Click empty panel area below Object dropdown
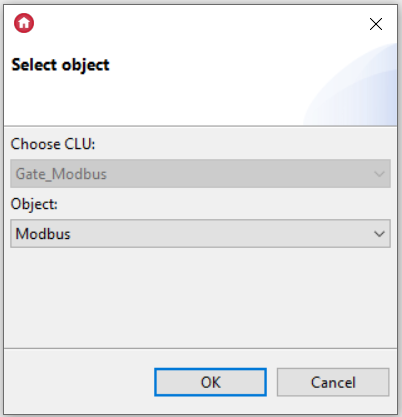 point(200,297)
